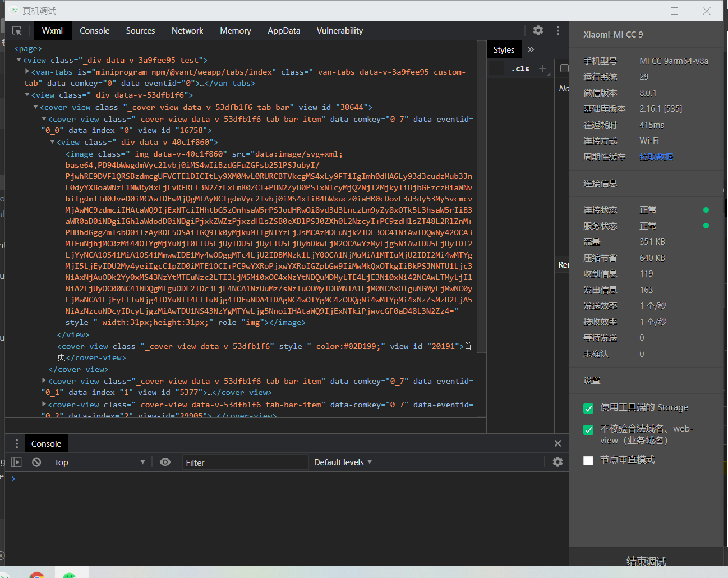The image size is (728, 578).
Task: Expand the van-tabs node
Action: pyautogui.click(x=27, y=71)
